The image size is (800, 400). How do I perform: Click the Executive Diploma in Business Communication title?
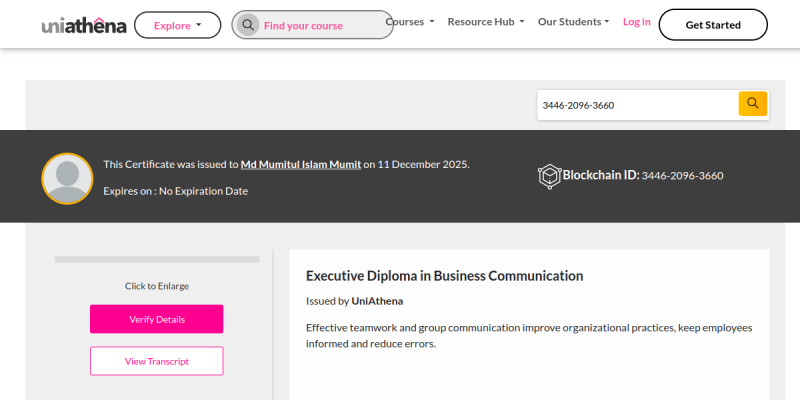pos(444,276)
